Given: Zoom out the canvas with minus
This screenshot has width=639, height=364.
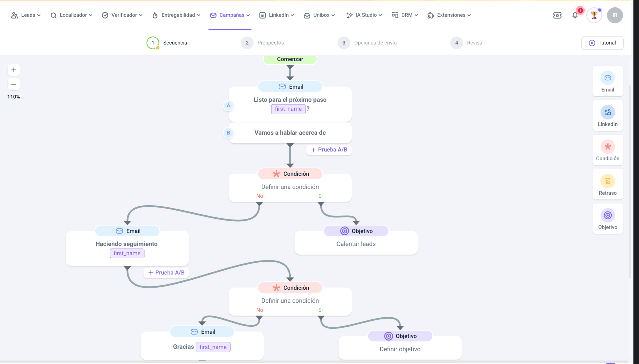Looking at the screenshot, I should point(14,84).
